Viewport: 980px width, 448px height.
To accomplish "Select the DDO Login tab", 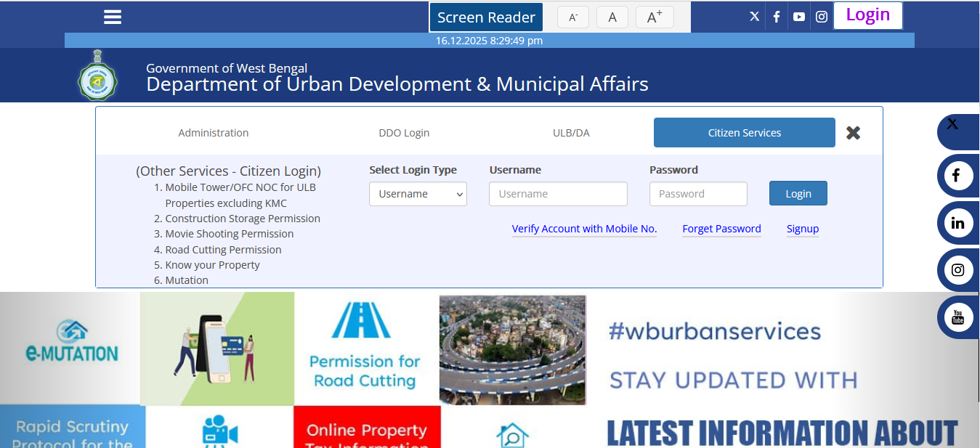I will pos(404,133).
